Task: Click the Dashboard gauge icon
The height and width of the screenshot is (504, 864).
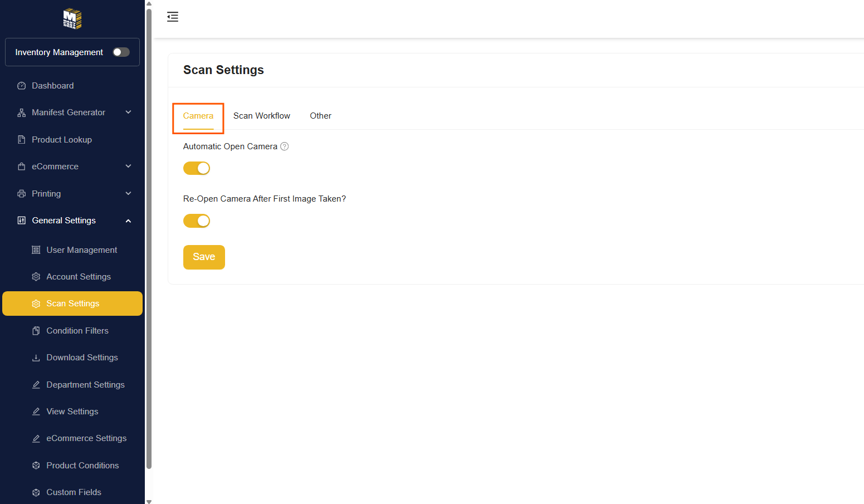Action: point(22,86)
